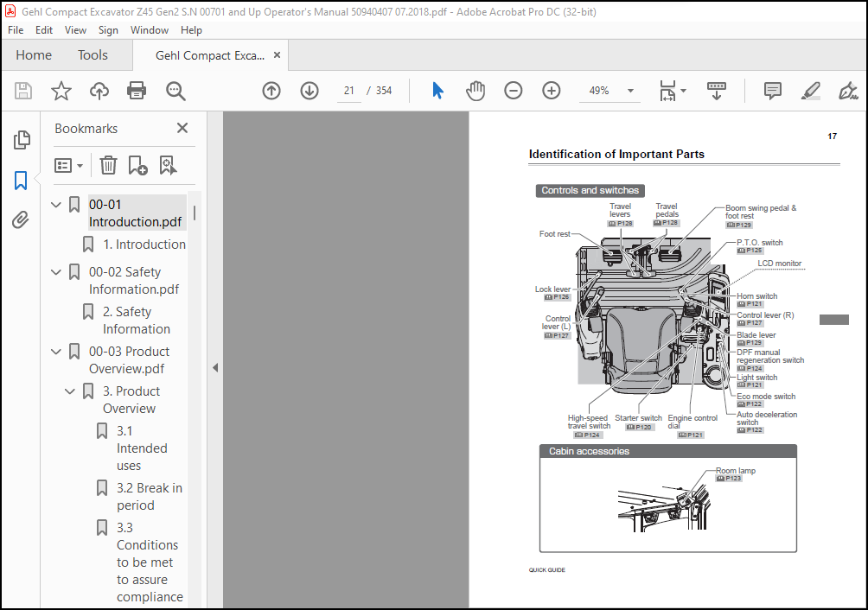Open the page thumbnails panel

tap(21, 140)
